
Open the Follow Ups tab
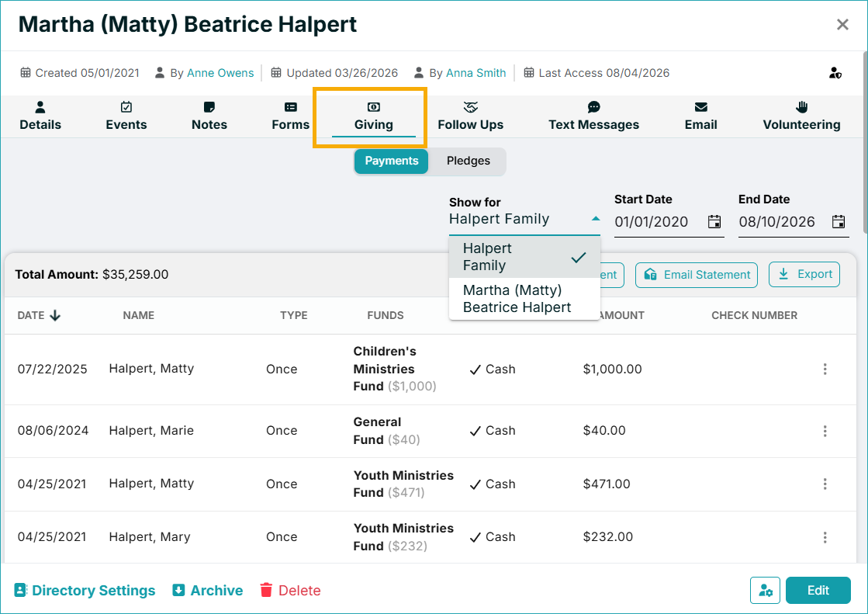[471, 116]
